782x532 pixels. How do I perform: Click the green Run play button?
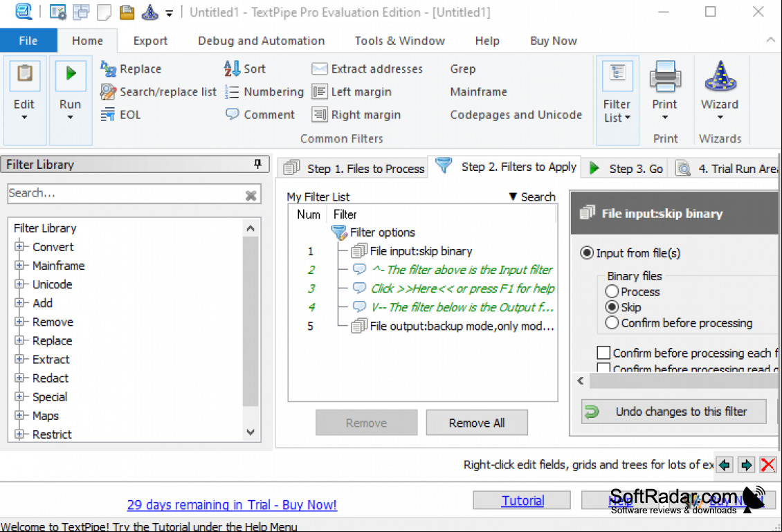71,74
